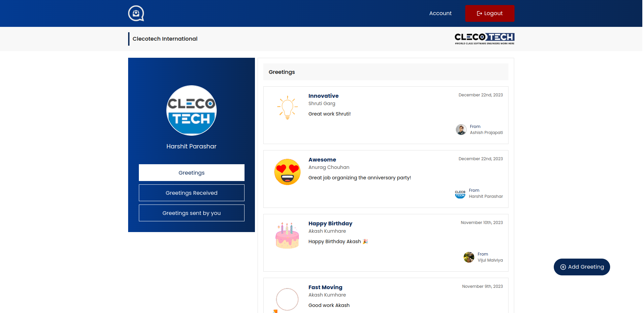Click the Clecotech logo beside company name
This screenshot has height=313, width=644.
click(484, 39)
